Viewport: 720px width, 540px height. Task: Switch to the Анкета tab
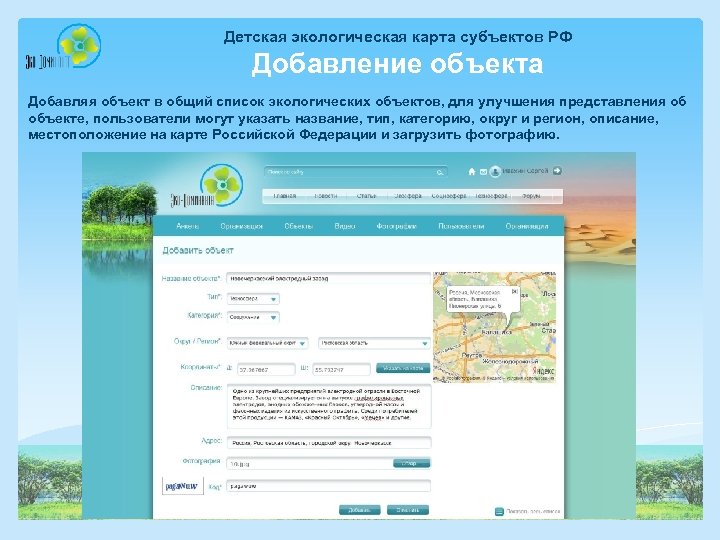[187, 226]
